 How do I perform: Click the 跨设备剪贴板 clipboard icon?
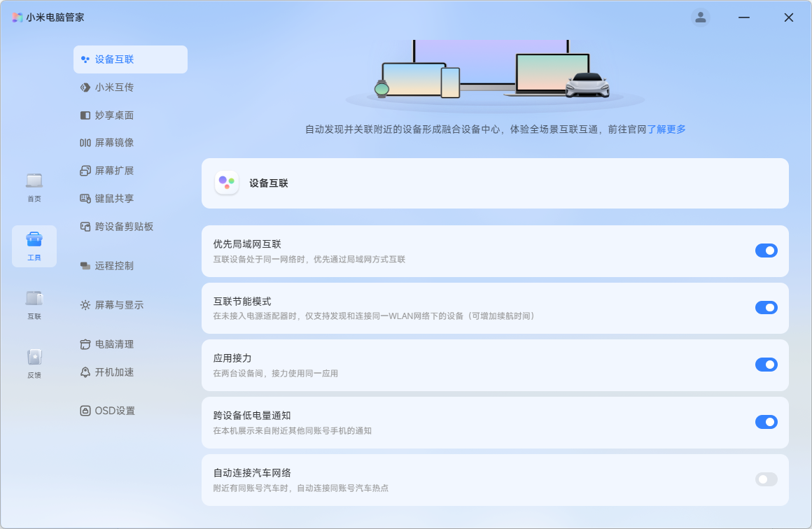click(85, 227)
